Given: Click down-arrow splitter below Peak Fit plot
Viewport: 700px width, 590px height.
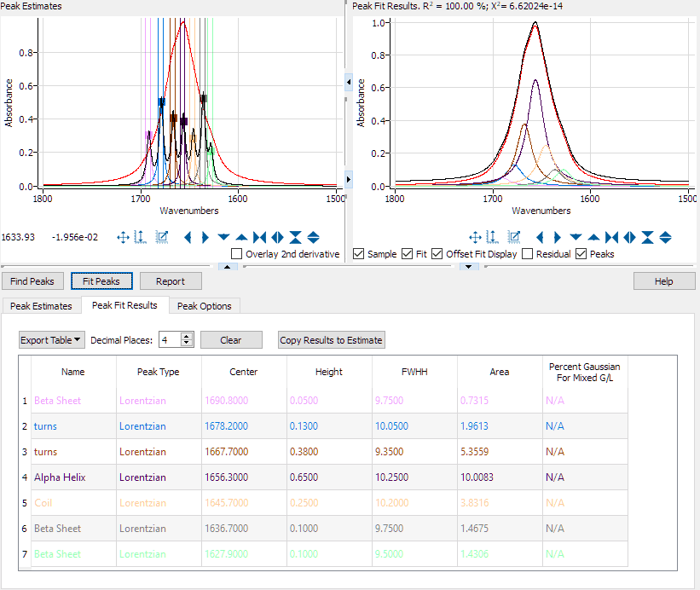Looking at the screenshot, I should coord(468,267).
